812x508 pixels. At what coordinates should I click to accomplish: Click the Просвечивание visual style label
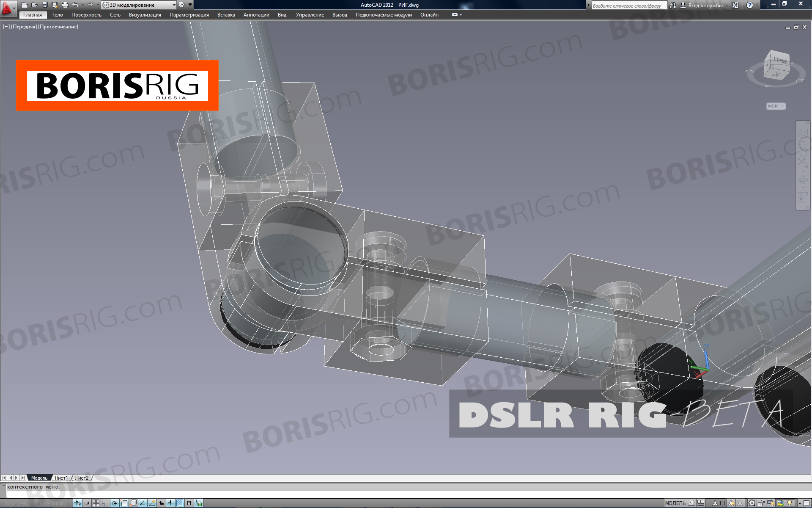coord(58,27)
